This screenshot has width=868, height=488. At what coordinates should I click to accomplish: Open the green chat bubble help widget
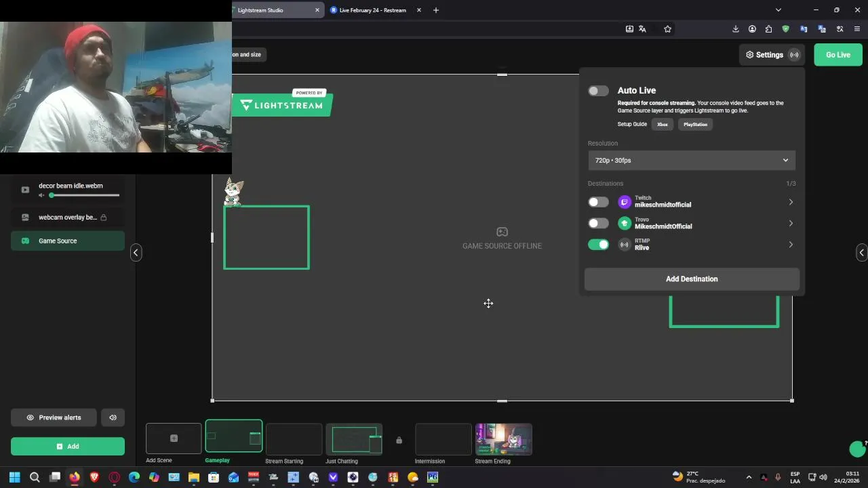pyautogui.click(x=857, y=449)
